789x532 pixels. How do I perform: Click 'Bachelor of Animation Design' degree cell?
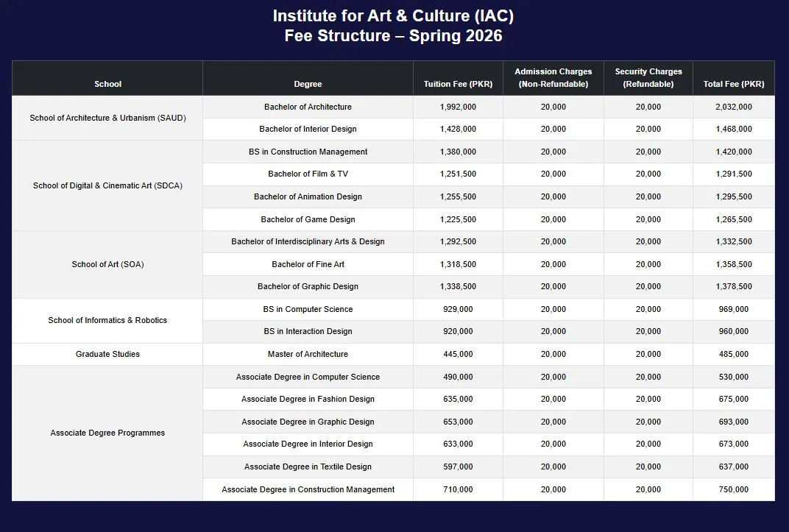308,196
